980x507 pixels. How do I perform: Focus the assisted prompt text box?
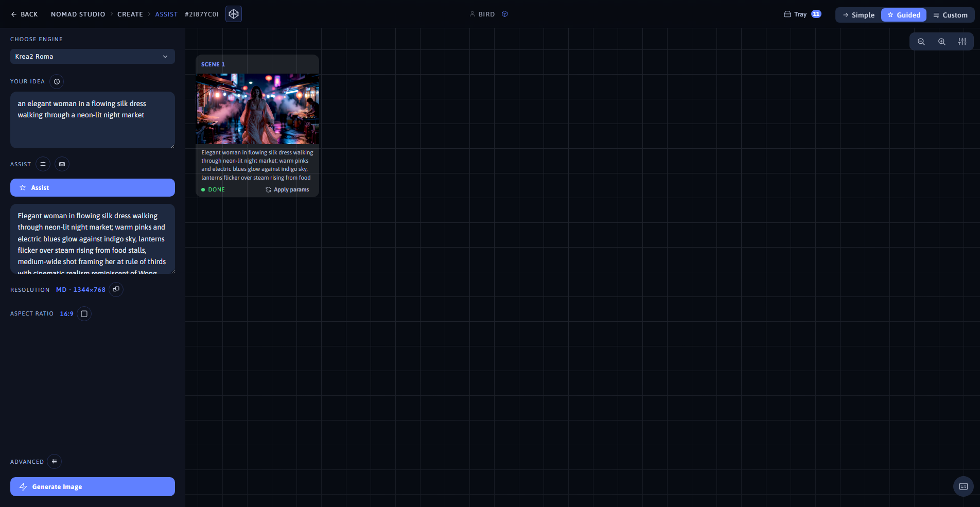click(x=93, y=239)
